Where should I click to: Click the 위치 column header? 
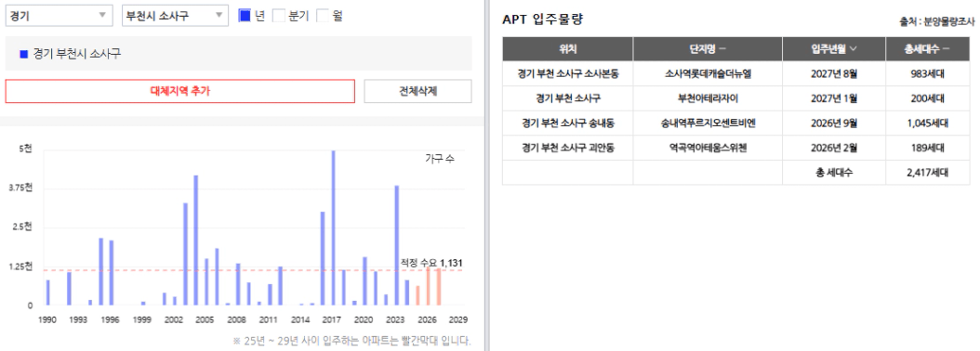coord(567,48)
